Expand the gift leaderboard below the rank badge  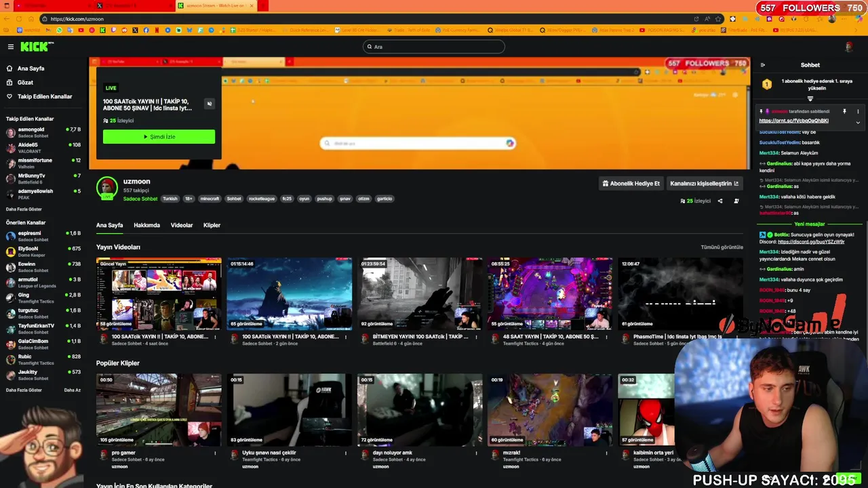click(810, 99)
